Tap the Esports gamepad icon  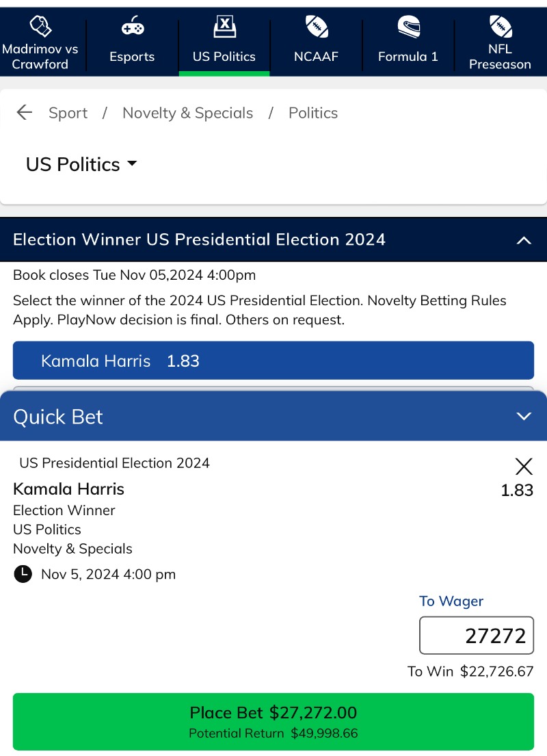pyautogui.click(x=132, y=27)
